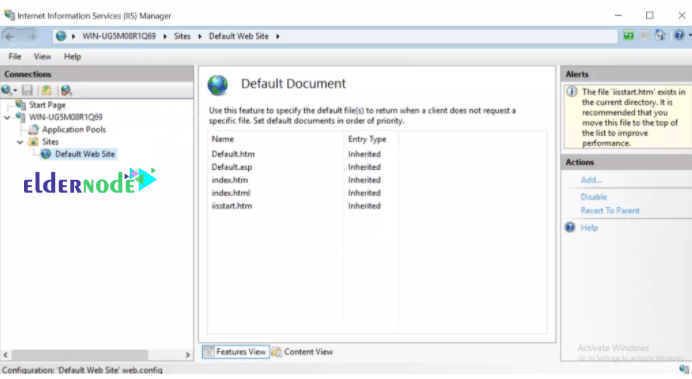This screenshot has width=692, height=379.
Task: Click the Add... action link
Action: pyautogui.click(x=591, y=180)
